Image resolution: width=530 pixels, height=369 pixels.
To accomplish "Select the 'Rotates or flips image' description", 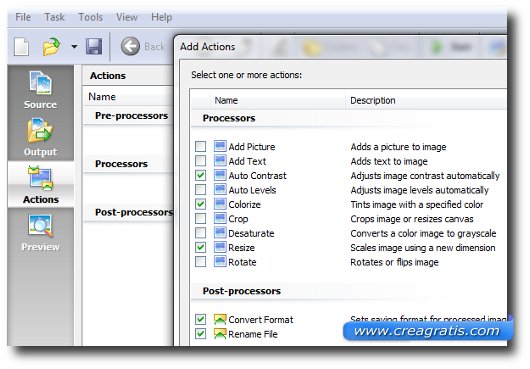I will tap(394, 262).
